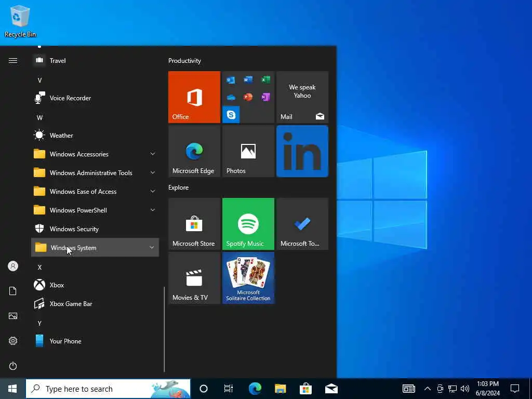Expand the Windows Ease of Access folder
The width and height of the screenshot is (532, 399).
[95, 191]
